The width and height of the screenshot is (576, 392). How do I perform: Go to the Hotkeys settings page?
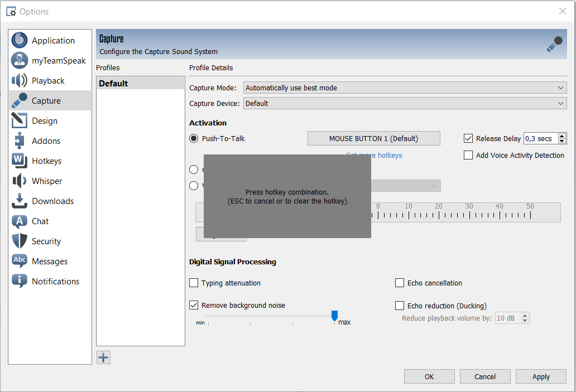coord(50,161)
